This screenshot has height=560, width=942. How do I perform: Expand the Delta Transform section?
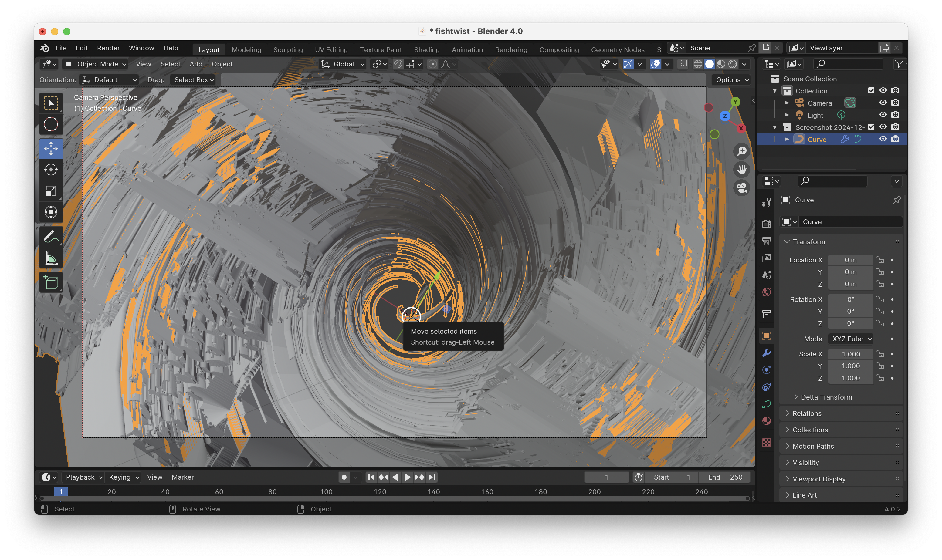tap(826, 397)
